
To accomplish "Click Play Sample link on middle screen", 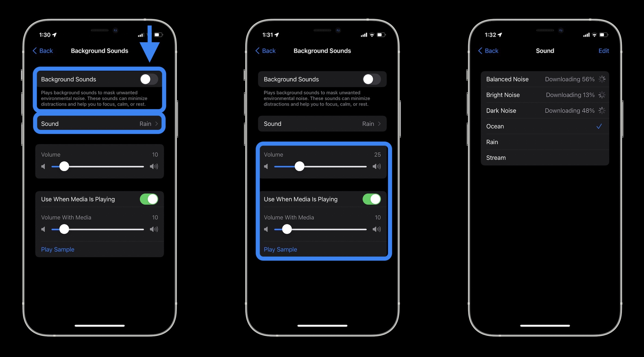I will (x=280, y=249).
